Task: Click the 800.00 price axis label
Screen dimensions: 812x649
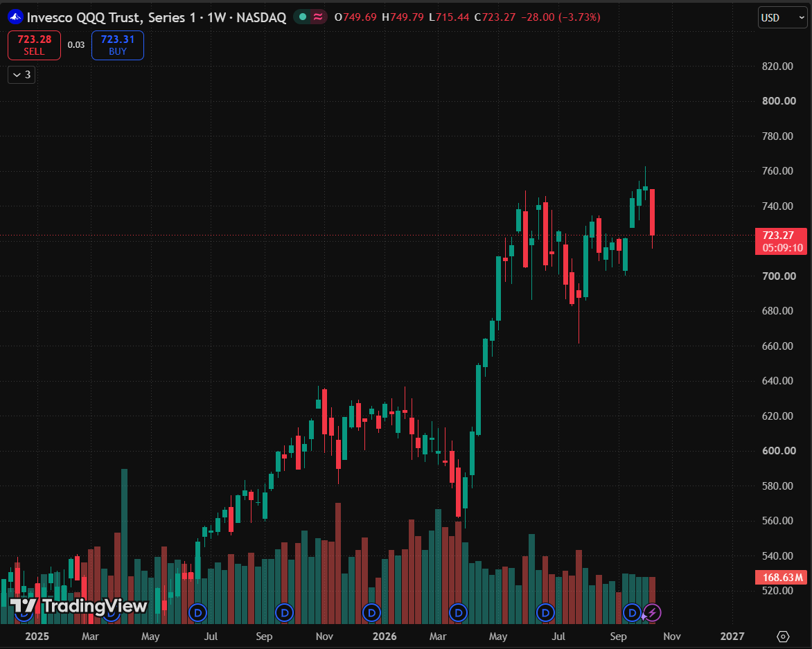Action: (x=779, y=101)
